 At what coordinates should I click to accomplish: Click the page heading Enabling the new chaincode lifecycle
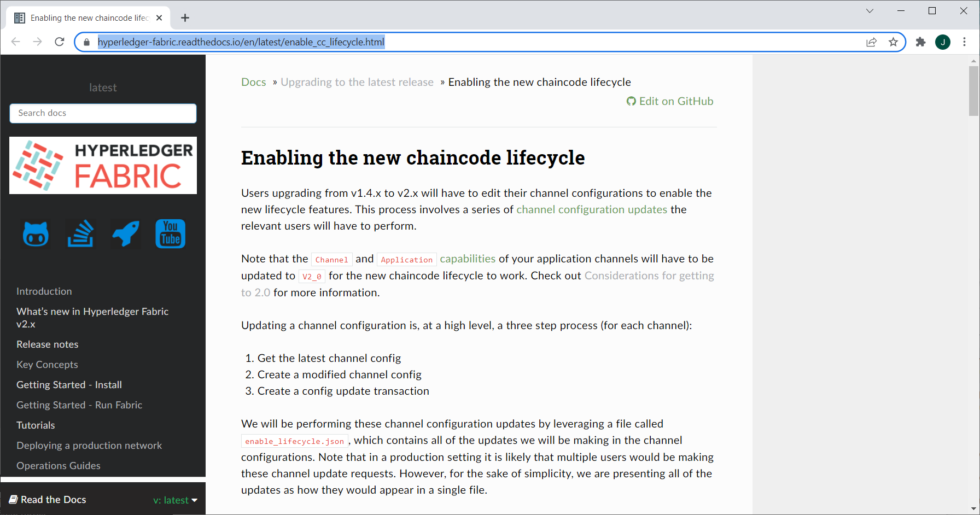point(413,157)
